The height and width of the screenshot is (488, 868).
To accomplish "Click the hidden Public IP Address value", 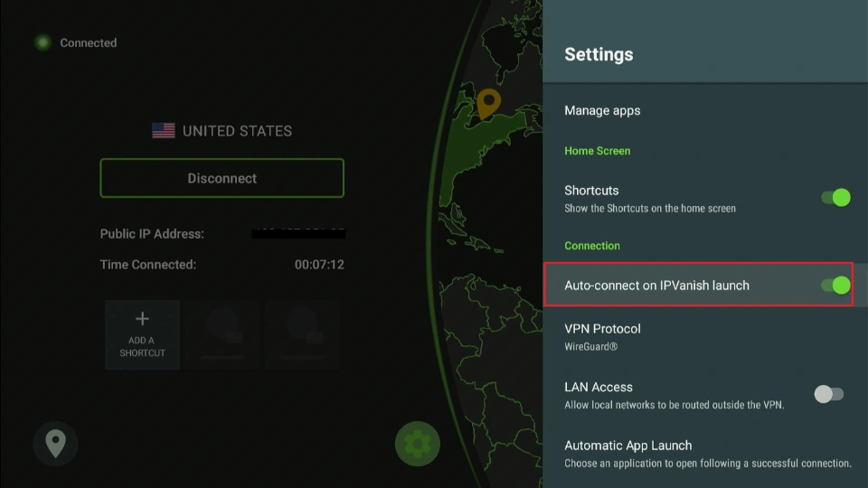I will pos(298,234).
